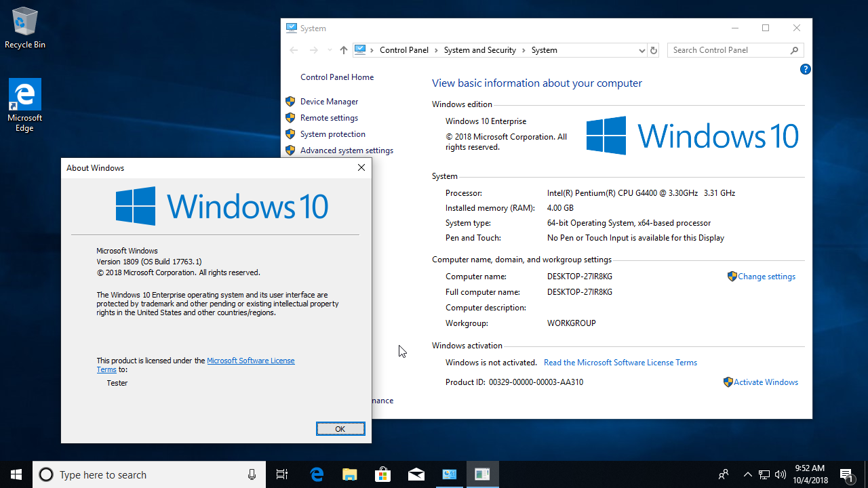Maximize the System window
The height and width of the screenshot is (488, 868).
(766, 28)
